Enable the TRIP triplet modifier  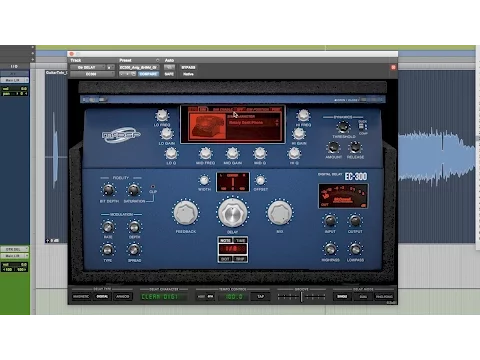point(240,259)
